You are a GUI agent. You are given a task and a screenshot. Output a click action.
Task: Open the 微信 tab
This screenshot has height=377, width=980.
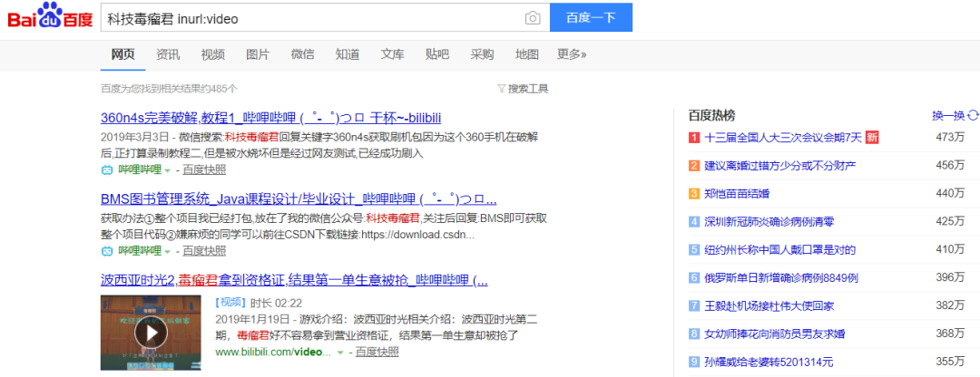(x=302, y=54)
